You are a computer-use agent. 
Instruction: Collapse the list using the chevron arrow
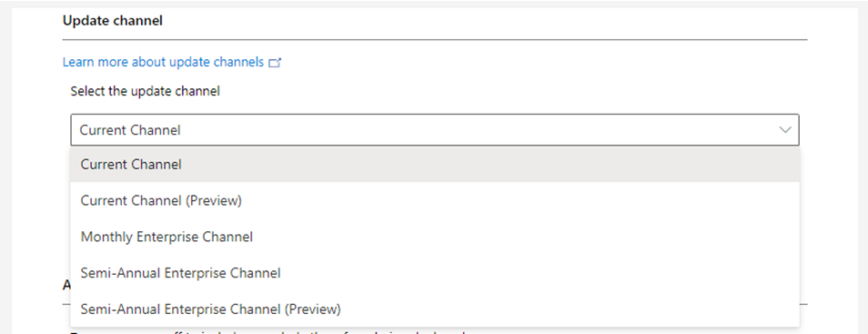[x=785, y=129]
